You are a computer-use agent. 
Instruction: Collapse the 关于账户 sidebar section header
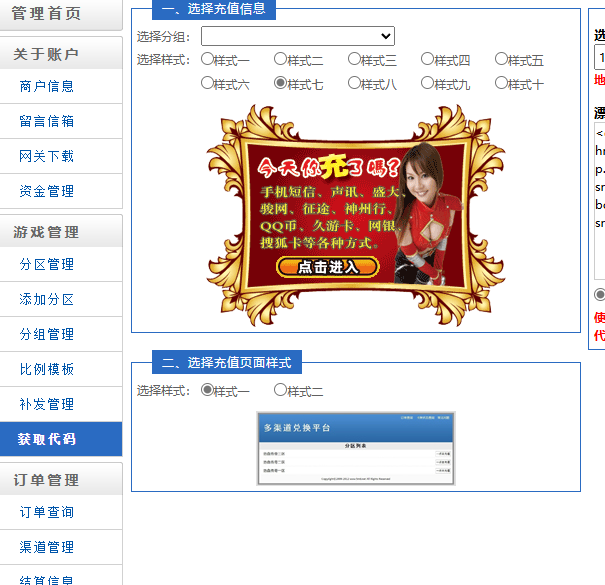pyautogui.click(x=47, y=54)
